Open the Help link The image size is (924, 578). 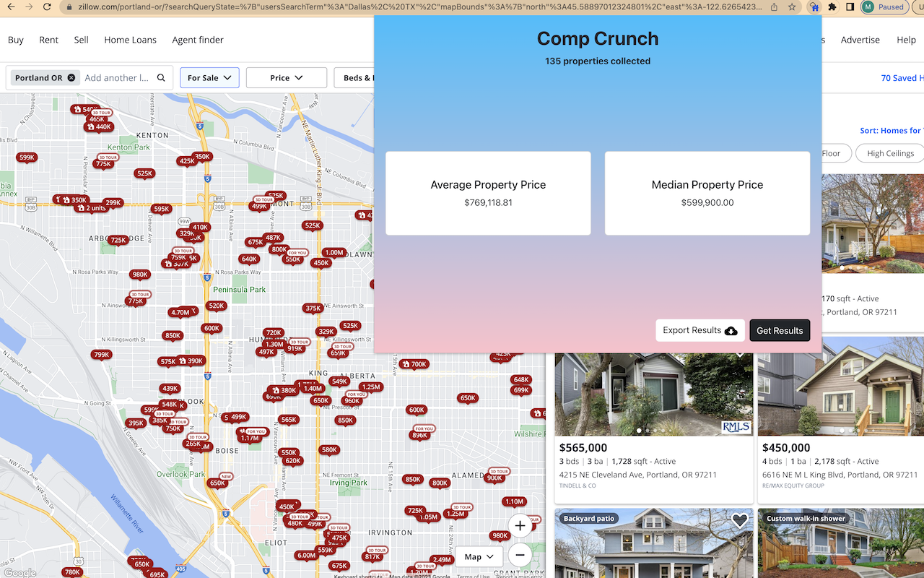pos(906,40)
